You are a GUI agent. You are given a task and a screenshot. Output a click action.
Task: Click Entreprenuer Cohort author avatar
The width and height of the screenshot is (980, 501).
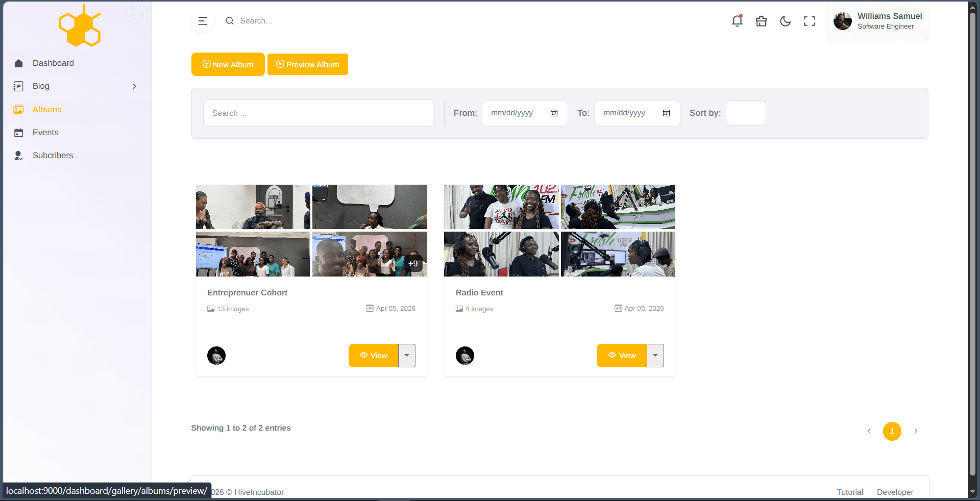[216, 356]
